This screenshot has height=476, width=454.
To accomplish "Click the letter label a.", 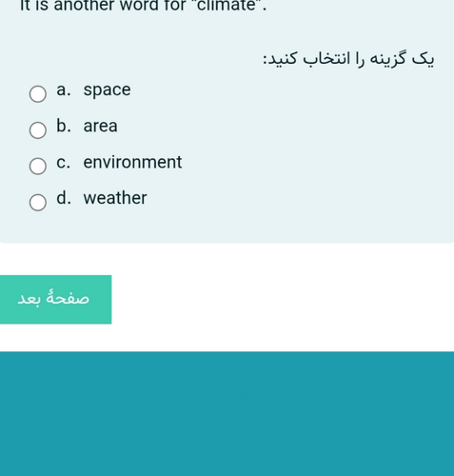I will point(63,90).
